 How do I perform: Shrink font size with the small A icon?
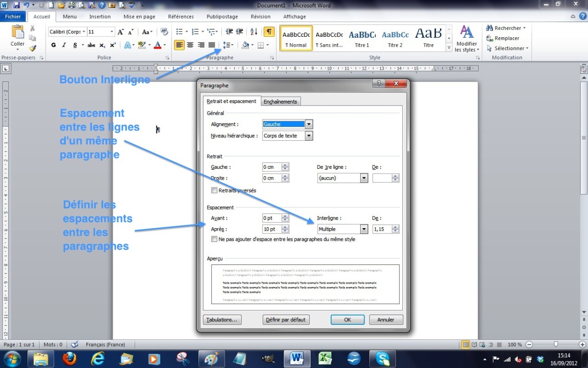pos(131,32)
